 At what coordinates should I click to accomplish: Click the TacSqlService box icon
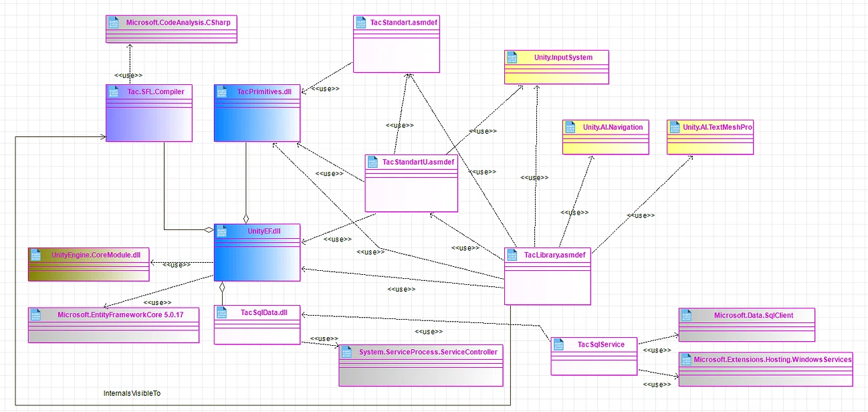pos(558,344)
